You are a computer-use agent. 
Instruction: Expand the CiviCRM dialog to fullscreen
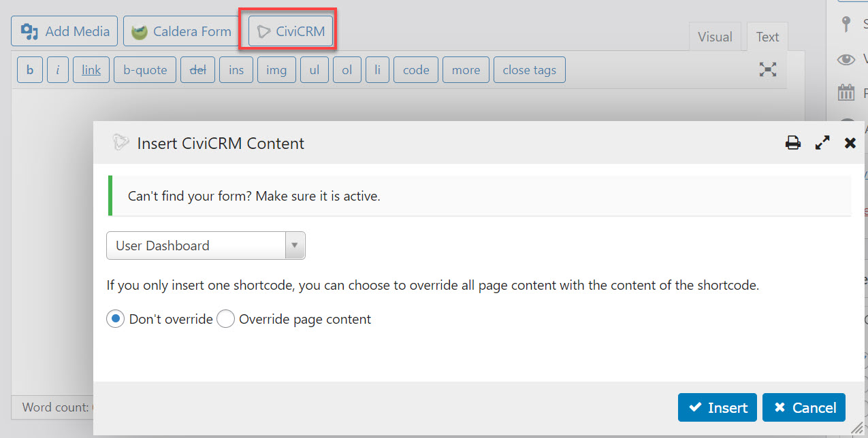pyautogui.click(x=822, y=143)
